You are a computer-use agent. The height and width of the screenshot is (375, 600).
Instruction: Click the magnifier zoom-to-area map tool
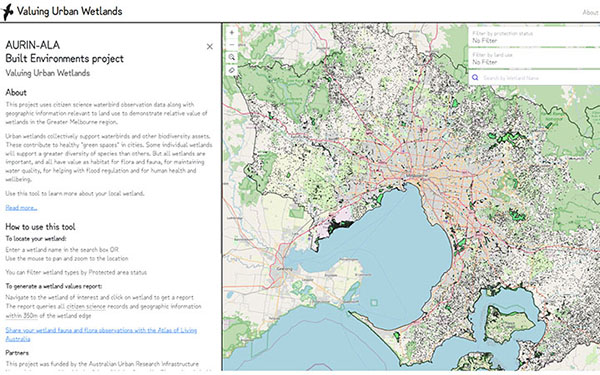(x=232, y=57)
